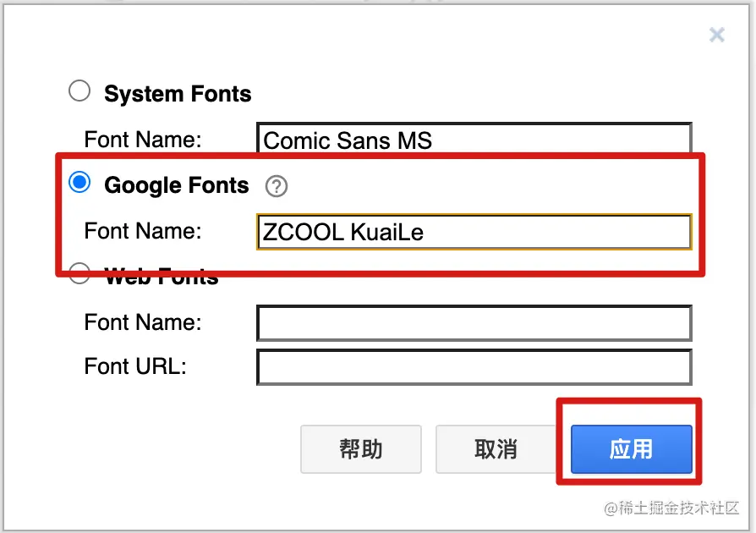Image resolution: width=756 pixels, height=533 pixels.
Task: Switch to the Web Fonts option
Action: pyautogui.click(x=79, y=272)
